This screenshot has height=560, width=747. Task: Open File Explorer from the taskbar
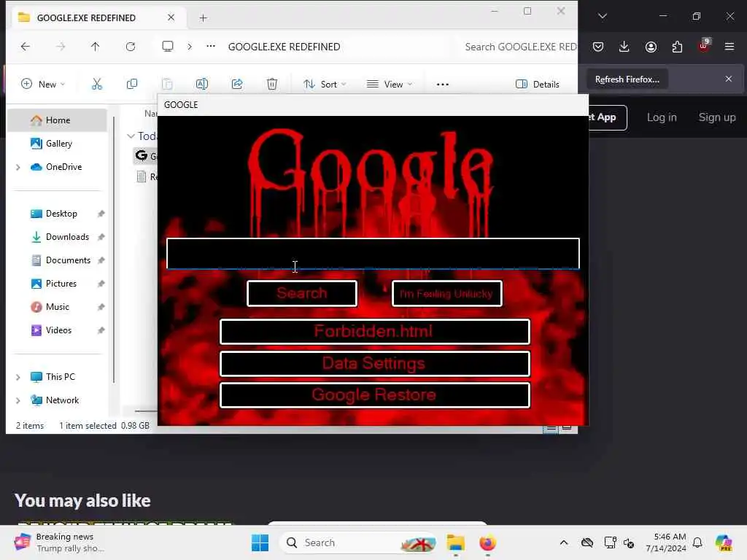456,542
